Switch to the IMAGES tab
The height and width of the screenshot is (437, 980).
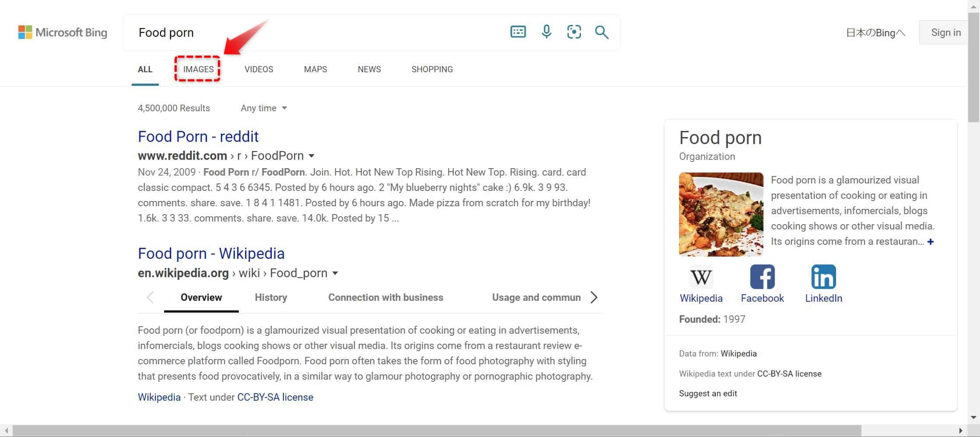coord(198,69)
